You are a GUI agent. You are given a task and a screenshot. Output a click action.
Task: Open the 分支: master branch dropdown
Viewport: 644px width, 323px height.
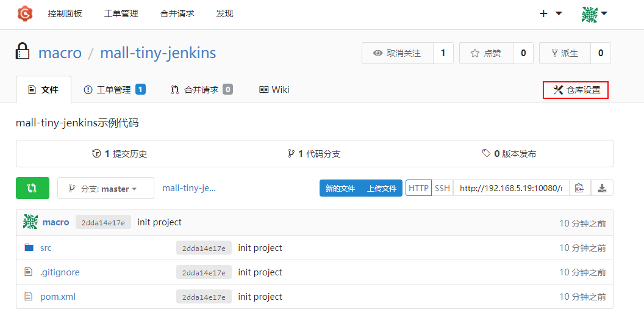[x=106, y=188]
